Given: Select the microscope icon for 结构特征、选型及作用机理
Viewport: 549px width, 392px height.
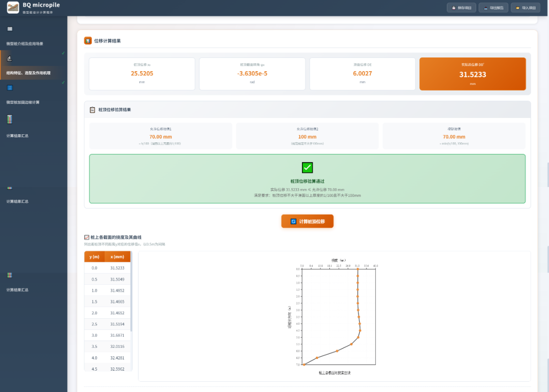Looking at the screenshot, I should click(10, 58).
